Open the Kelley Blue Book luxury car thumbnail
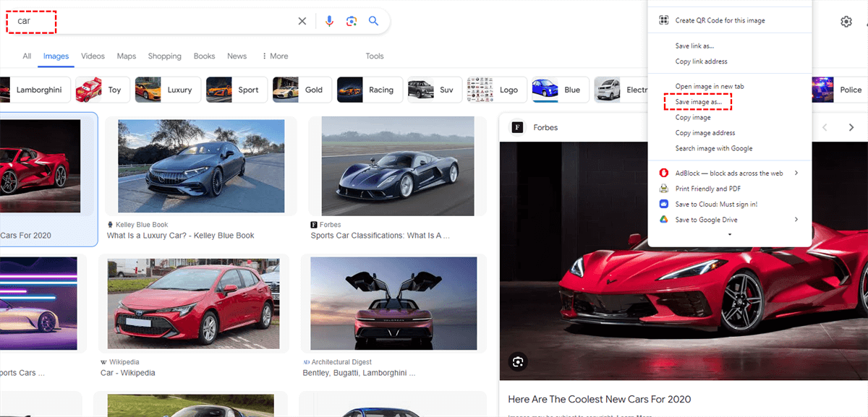The height and width of the screenshot is (417, 868). (x=200, y=167)
